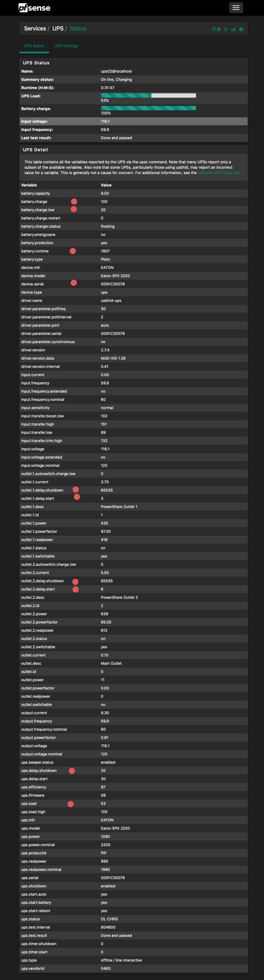Image resolution: width=264 pixels, height=980 pixels.
Task: Open related settings with sliders icon
Action: click(226, 29)
